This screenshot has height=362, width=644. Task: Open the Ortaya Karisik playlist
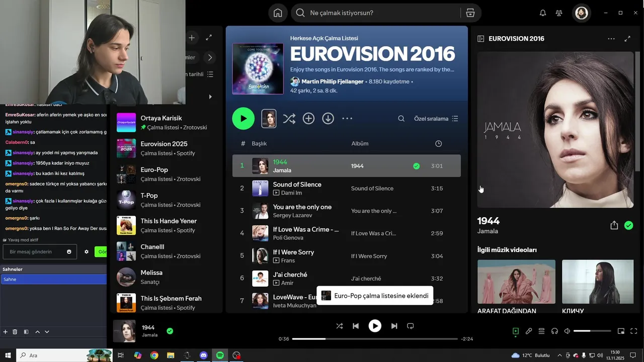click(166, 123)
